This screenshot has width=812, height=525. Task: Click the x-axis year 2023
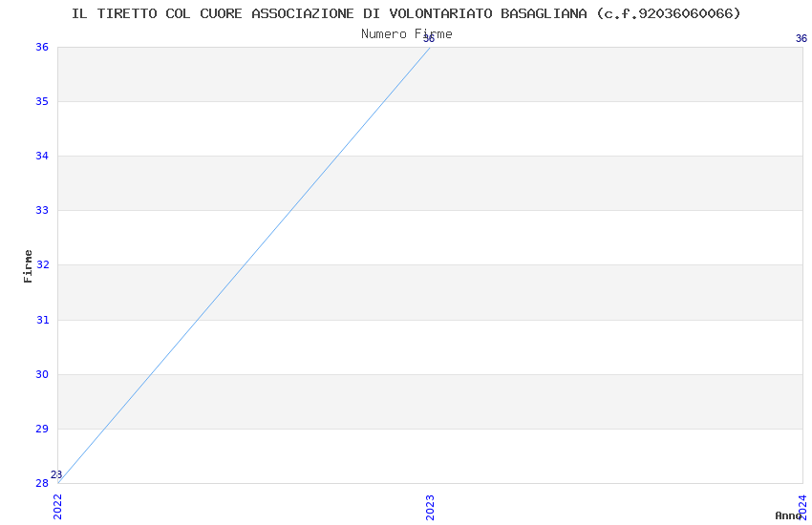click(430, 507)
